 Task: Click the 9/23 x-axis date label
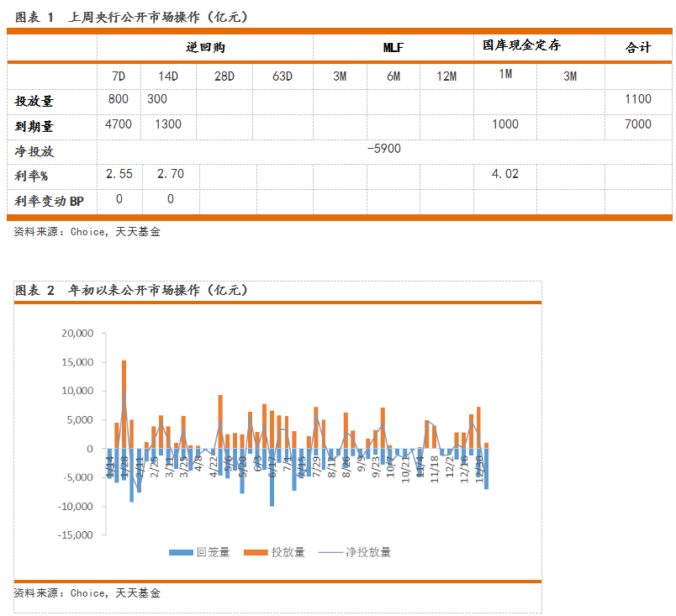coord(376,467)
